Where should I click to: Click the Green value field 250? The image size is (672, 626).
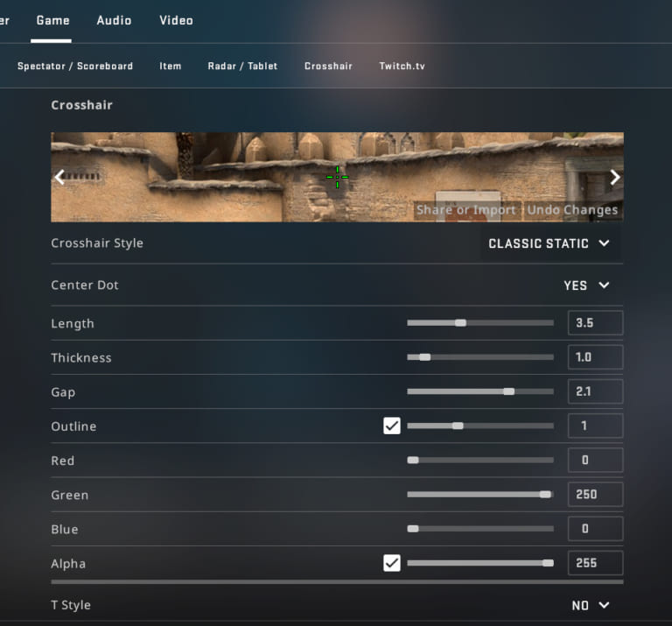click(x=595, y=495)
